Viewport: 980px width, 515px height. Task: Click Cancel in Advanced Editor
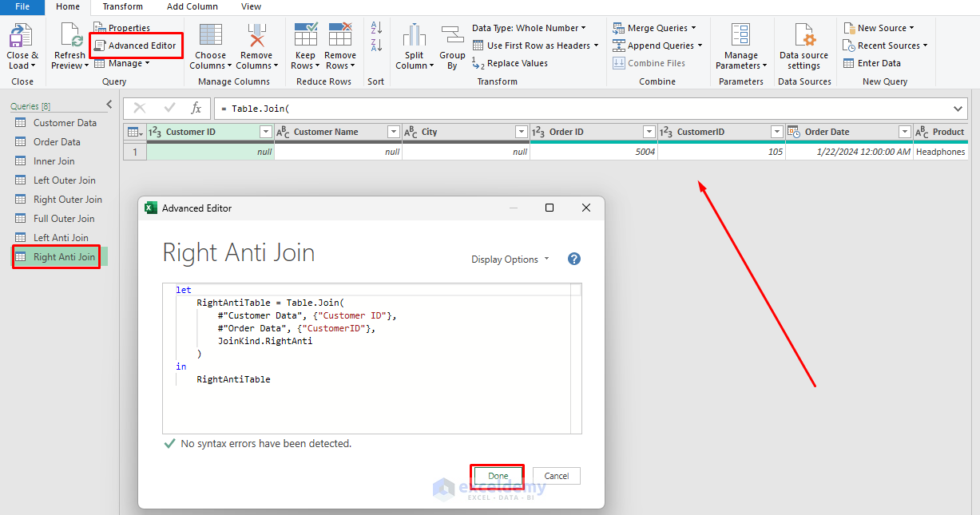click(x=557, y=476)
